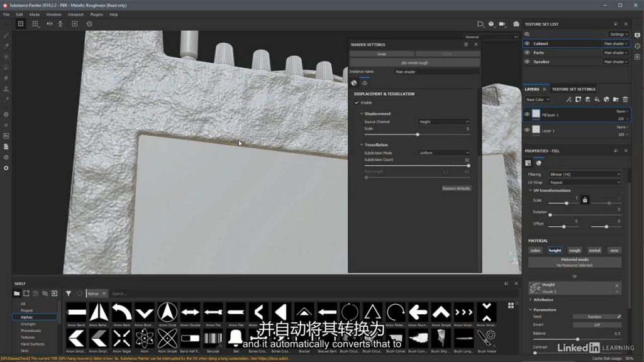Open Filtering Bilinear HQ dropdown

click(585, 175)
